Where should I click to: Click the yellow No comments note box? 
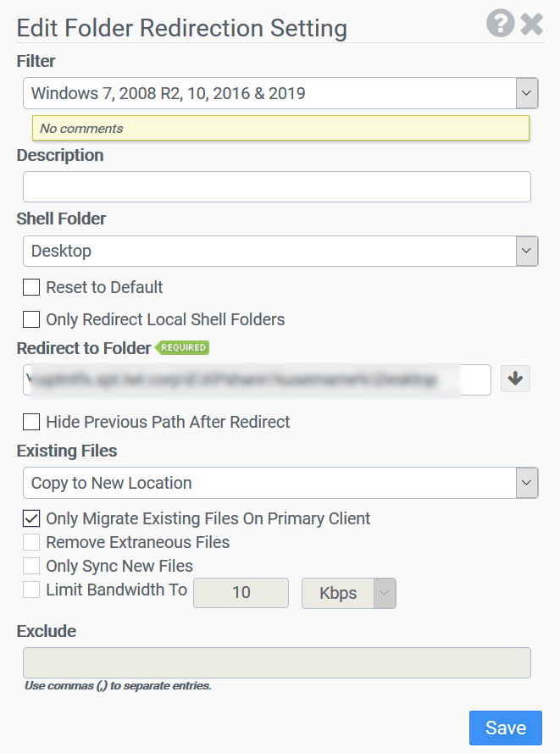coord(280,128)
